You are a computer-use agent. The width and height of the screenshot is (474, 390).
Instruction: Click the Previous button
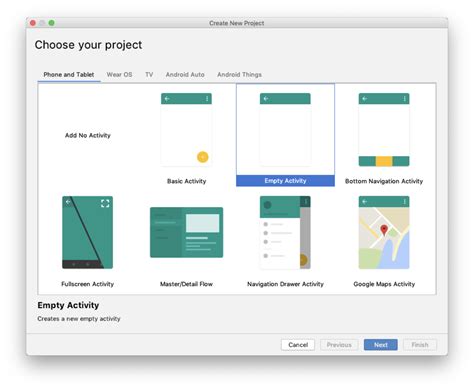tap(339, 345)
